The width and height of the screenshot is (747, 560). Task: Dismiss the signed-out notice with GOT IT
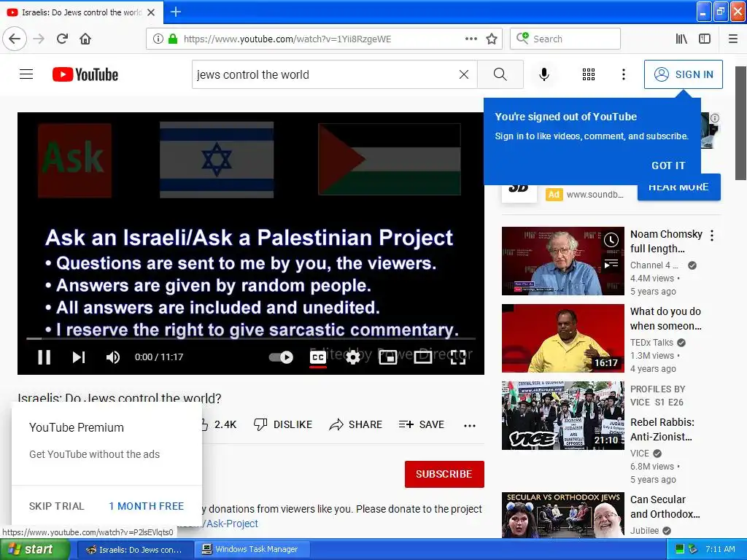[668, 166]
